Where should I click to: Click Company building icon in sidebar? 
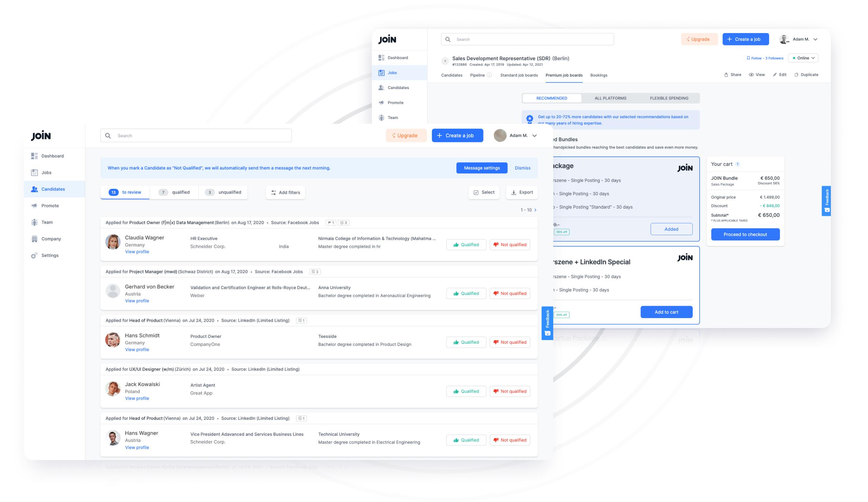click(x=34, y=239)
